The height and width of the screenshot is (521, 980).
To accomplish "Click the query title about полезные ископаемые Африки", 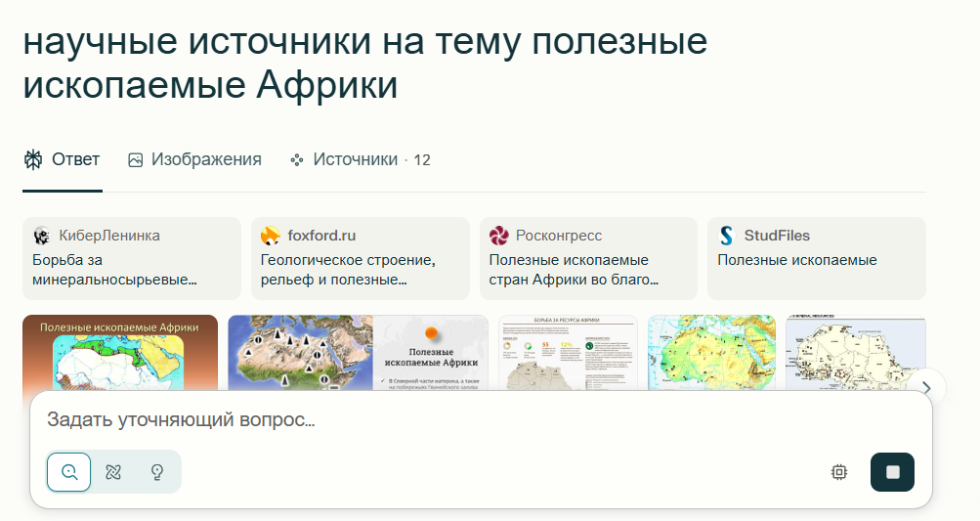I will click(365, 63).
